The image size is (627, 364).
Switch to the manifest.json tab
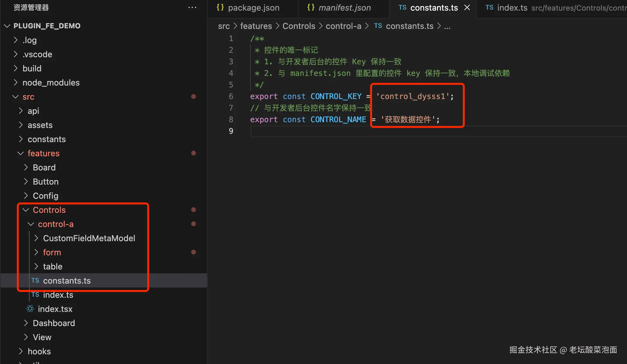pos(344,8)
